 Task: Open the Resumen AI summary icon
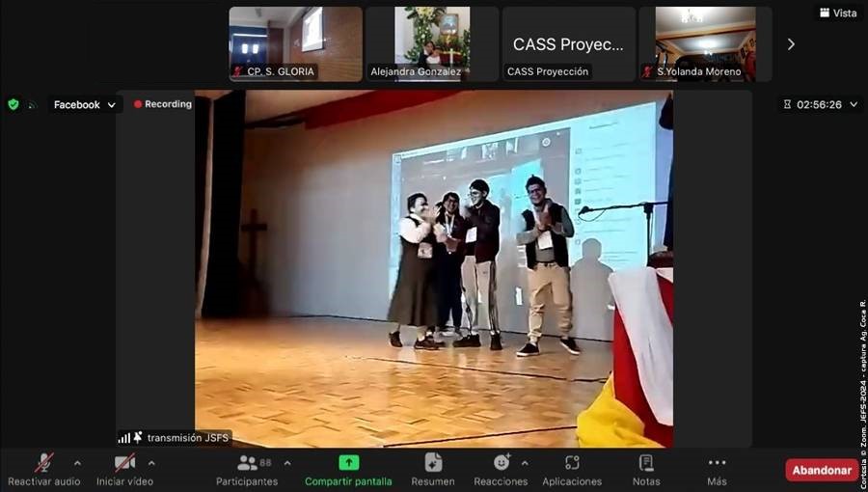[433, 463]
